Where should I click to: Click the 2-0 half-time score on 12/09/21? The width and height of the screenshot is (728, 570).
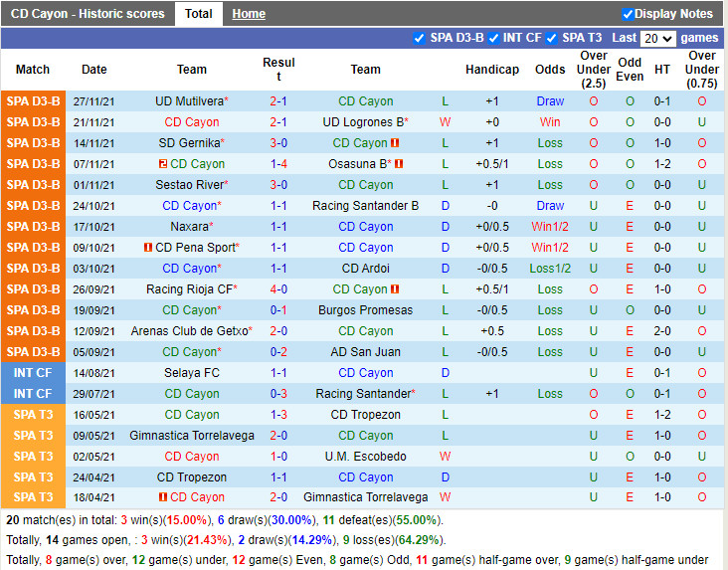coord(662,331)
